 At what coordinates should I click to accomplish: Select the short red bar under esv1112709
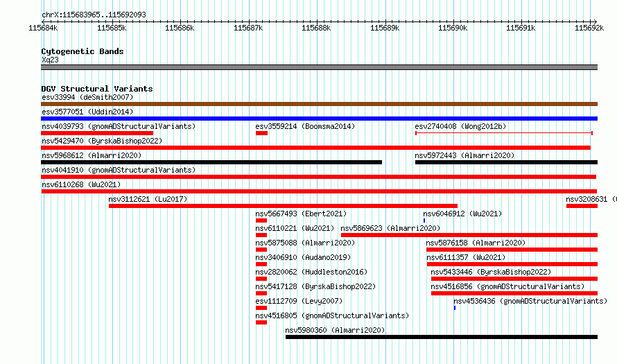[x=261, y=308]
